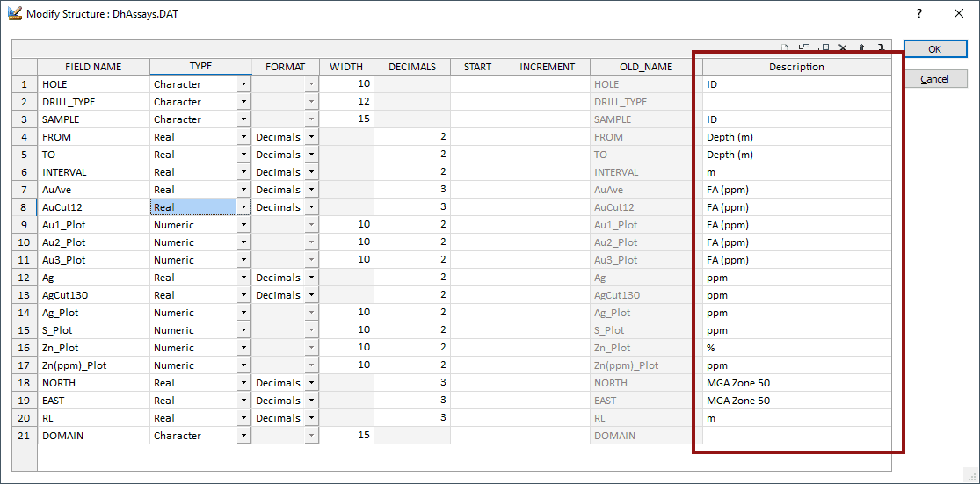The width and height of the screenshot is (980, 484).
Task: Click the Description column header
Action: [x=796, y=67]
